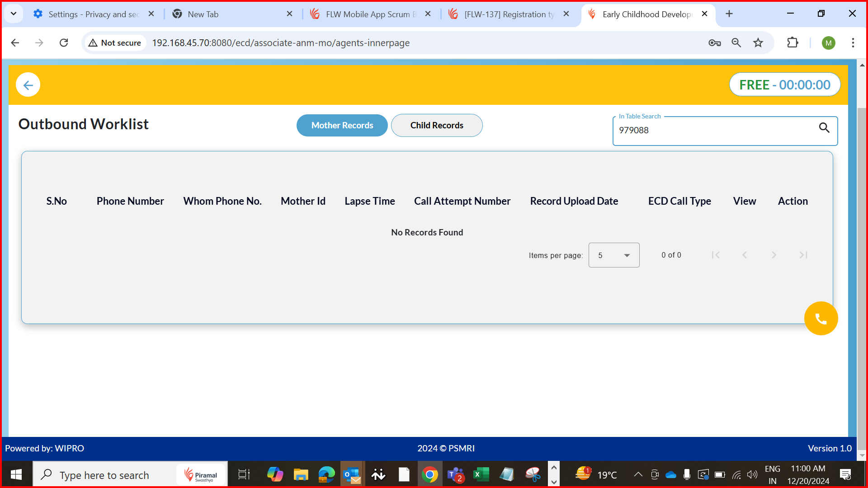
Task: Click the Not secure site info button
Action: click(x=115, y=43)
